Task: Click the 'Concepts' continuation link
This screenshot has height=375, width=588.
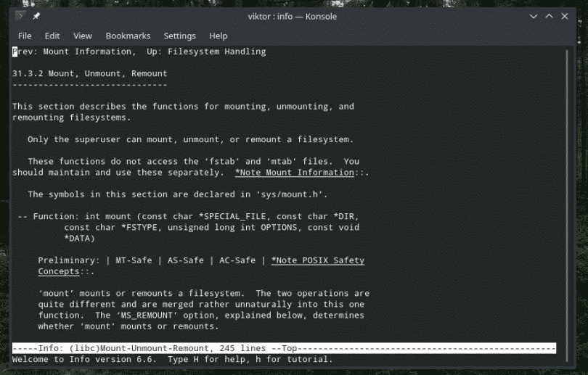Action: [x=59, y=271]
